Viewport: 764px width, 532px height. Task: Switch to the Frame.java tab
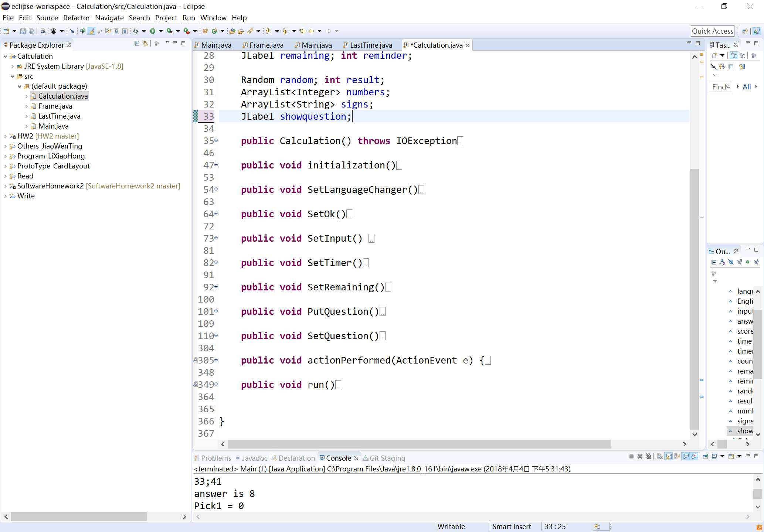265,45
